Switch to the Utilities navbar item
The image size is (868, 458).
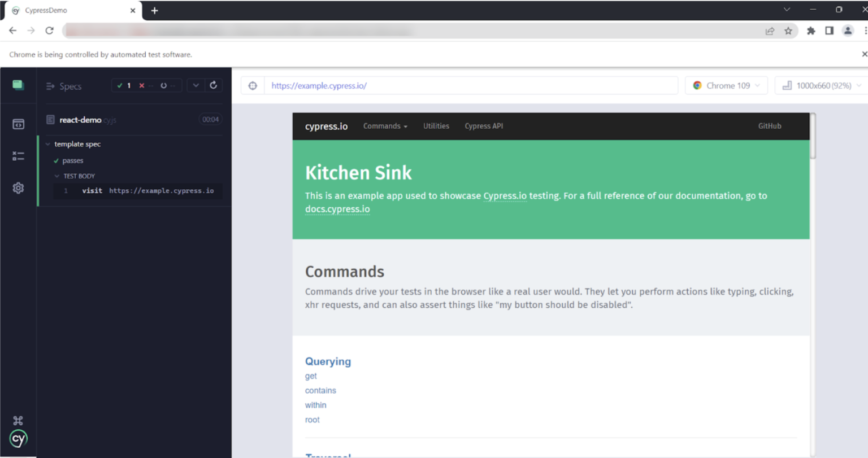point(436,126)
